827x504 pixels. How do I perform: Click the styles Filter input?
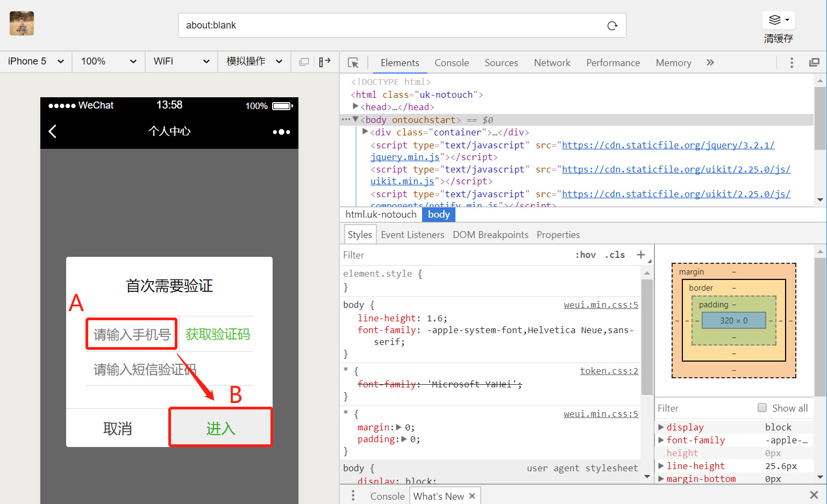point(454,255)
